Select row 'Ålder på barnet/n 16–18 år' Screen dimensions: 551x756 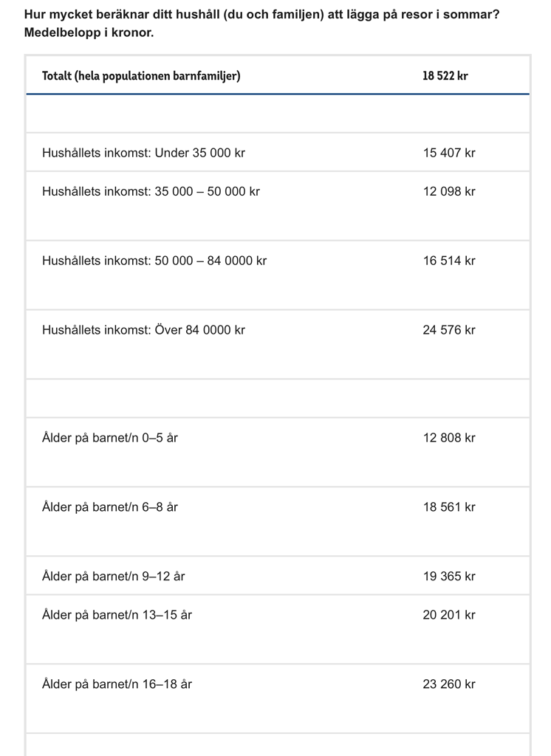[x=117, y=684]
